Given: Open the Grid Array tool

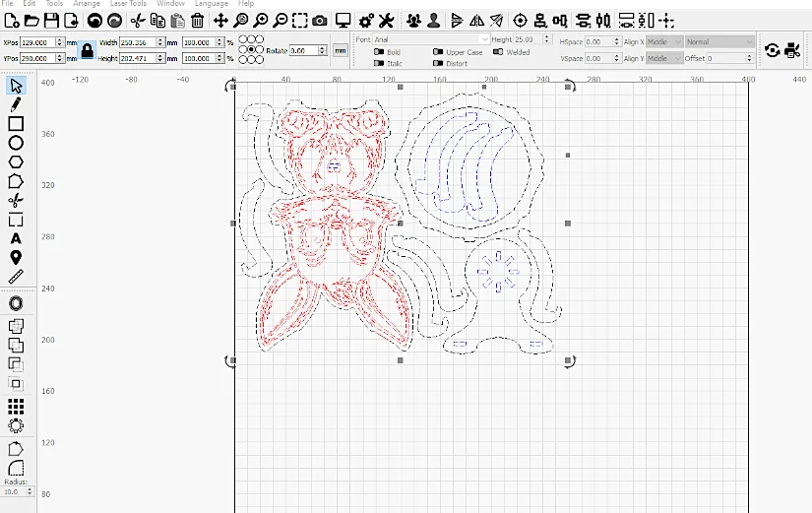Looking at the screenshot, I should click(x=16, y=407).
